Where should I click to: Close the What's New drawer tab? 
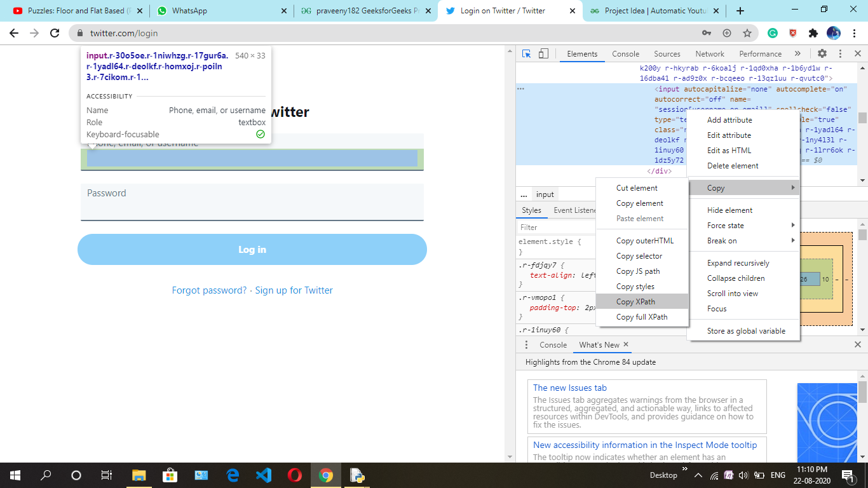point(626,344)
